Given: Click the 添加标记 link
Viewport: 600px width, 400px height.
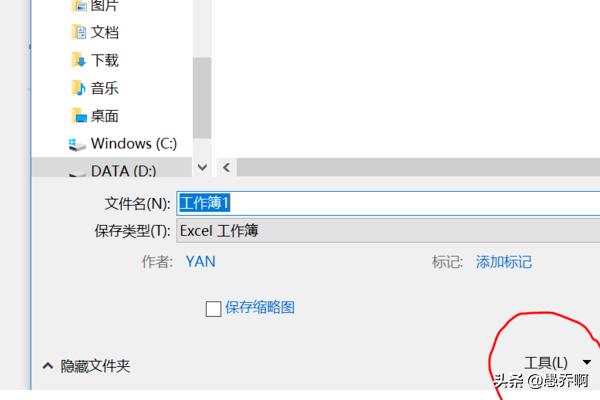Looking at the screenshot, I should pos(504,262).
